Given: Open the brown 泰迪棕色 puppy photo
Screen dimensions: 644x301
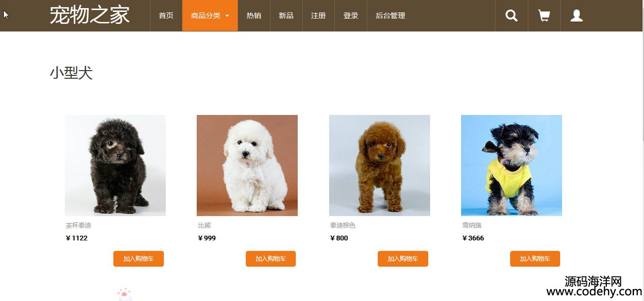Looking at the screenshot, I should point(380,166).
